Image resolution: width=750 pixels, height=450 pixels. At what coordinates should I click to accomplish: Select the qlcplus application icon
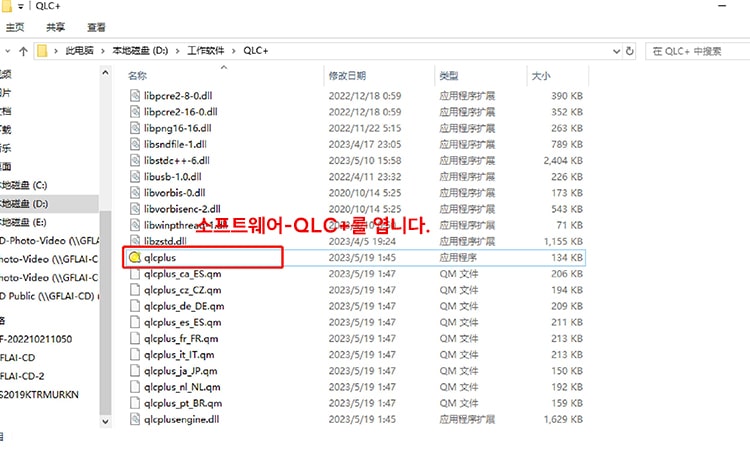point(135,257)
